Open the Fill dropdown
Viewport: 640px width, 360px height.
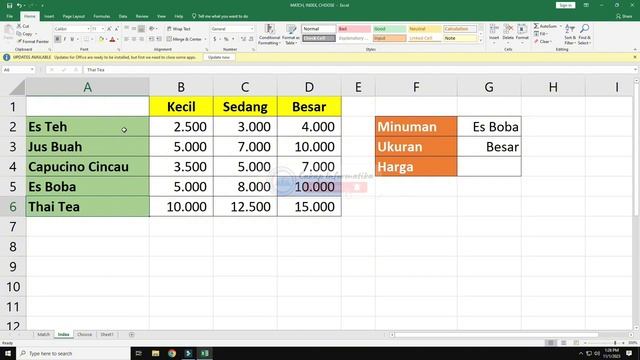(x=542, y=34)
